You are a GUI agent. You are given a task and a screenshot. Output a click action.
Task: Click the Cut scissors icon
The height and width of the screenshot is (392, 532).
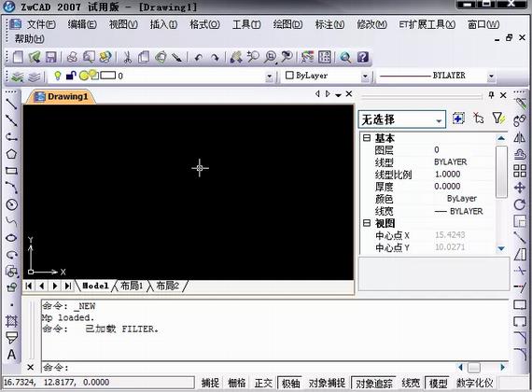click(x=128, y=57)
